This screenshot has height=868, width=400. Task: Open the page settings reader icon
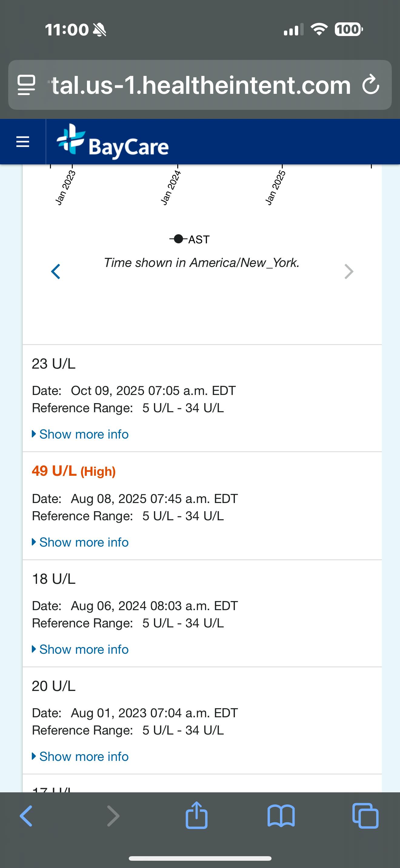coord(26,85)
